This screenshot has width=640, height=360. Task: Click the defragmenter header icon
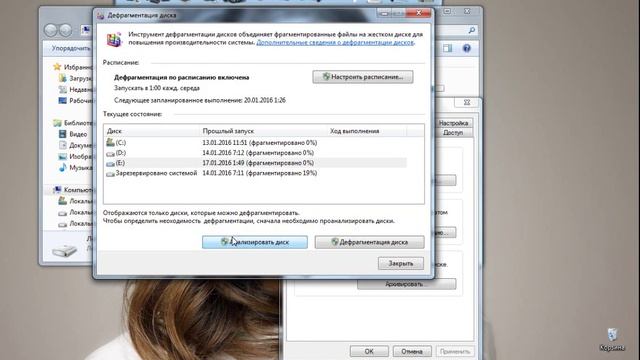[115, 39]
